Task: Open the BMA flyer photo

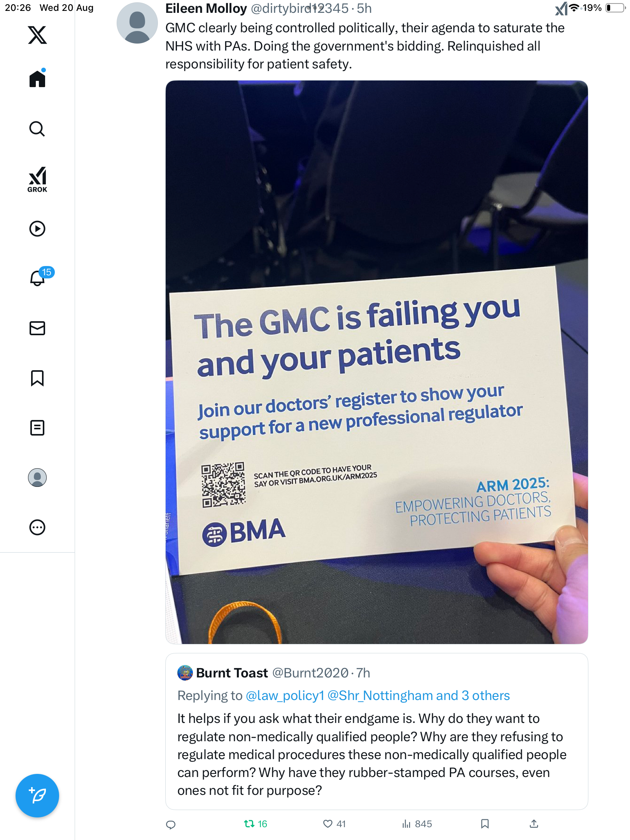Action: (376, 362)
